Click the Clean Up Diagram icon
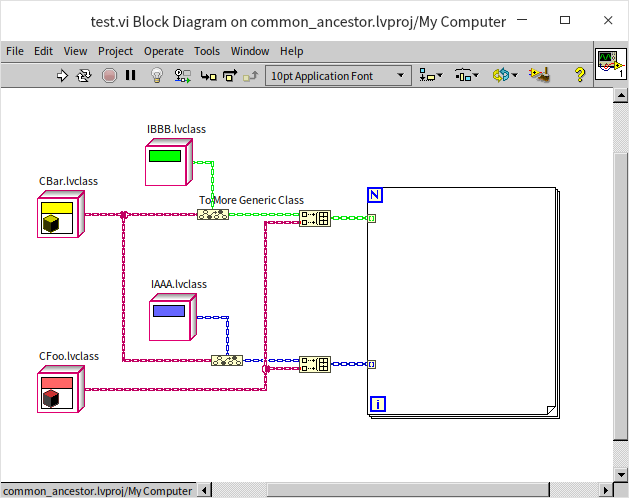This screenshot has width=629, height=498. click(538, 75)
